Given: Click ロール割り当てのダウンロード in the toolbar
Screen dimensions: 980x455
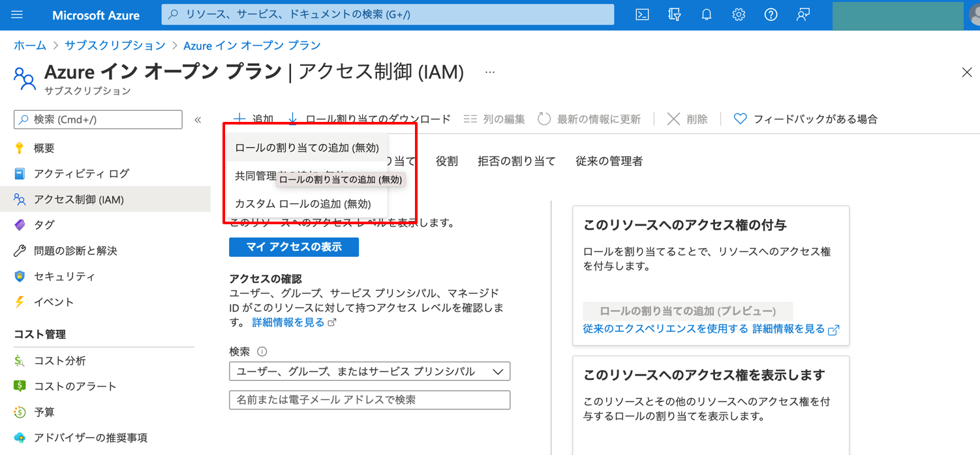Looking at the screenshot, I should (369, 119).
